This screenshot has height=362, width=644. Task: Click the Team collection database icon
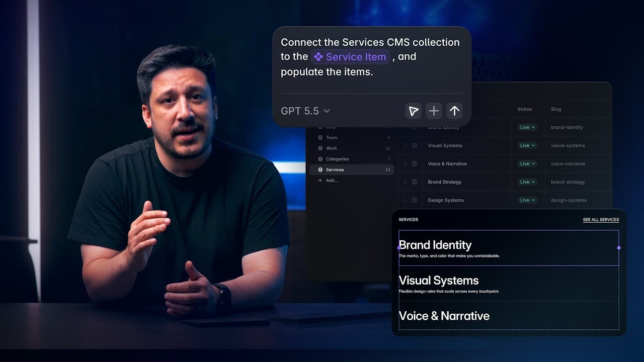tap(320, 137)
